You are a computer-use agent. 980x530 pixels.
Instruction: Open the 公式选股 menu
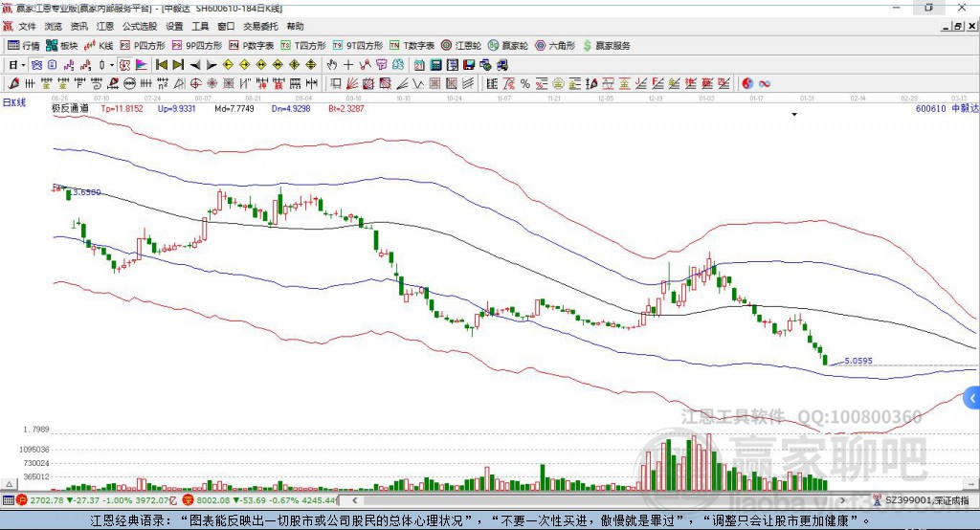tap(140, 26)
